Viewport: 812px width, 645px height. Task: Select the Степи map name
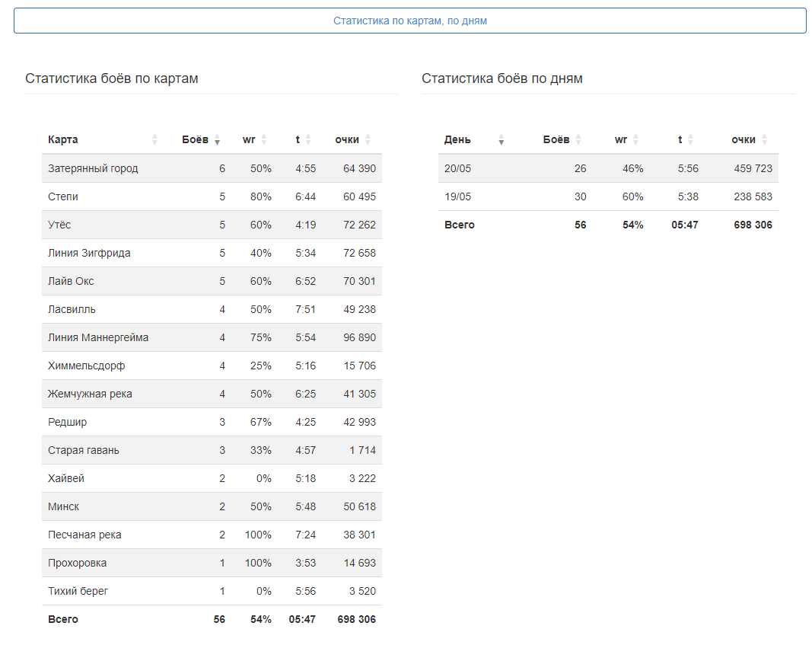point(62,197)
